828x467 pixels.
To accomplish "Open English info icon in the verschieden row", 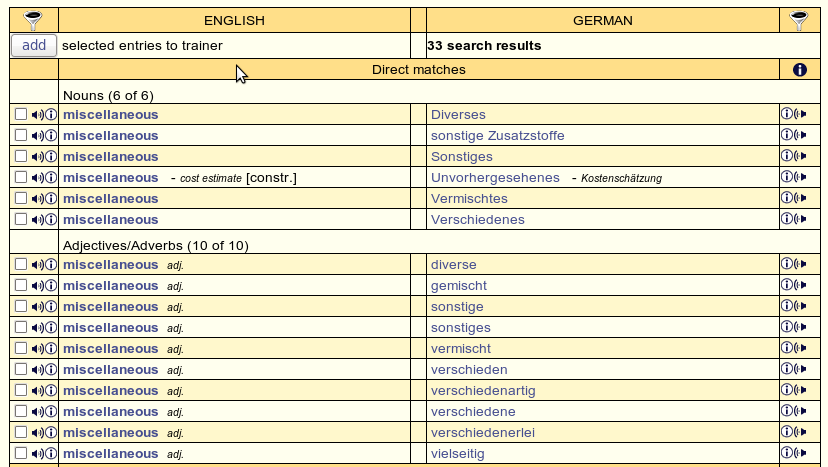I will click(x=51, y=370).
